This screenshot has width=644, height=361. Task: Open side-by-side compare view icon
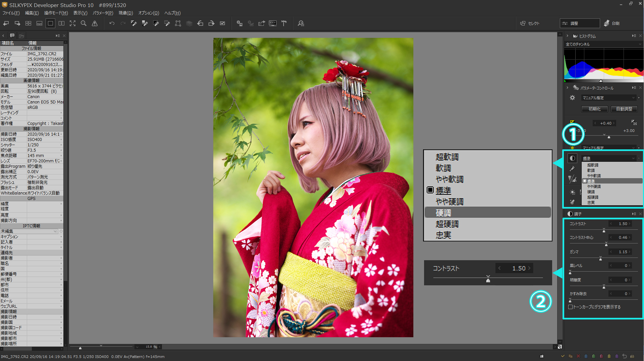pyautogui.click(x=61, y=23)
